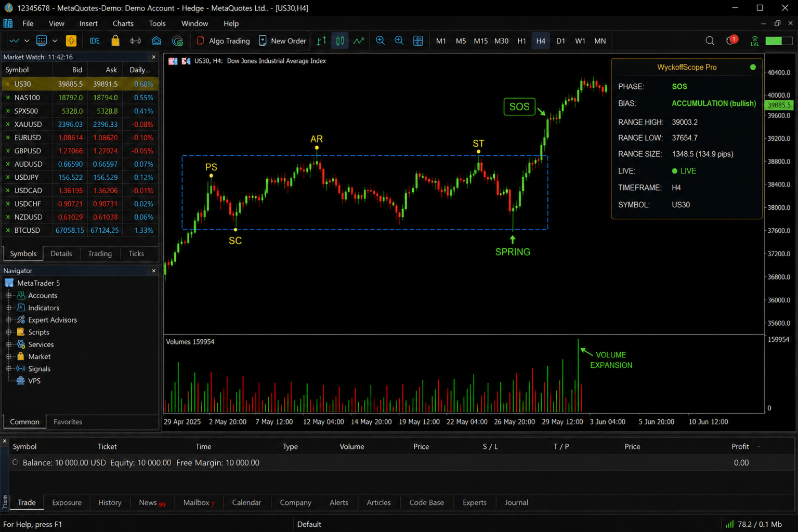
Task: Select the MN timeframe
Action: tap(600, 41)
